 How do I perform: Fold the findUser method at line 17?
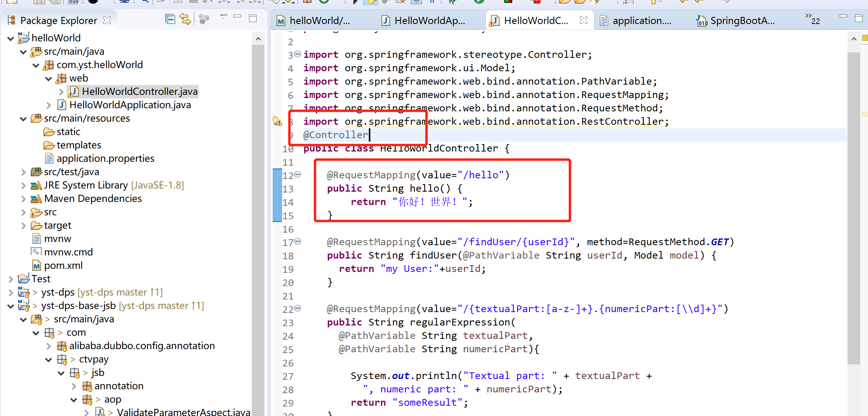(297, 241)
